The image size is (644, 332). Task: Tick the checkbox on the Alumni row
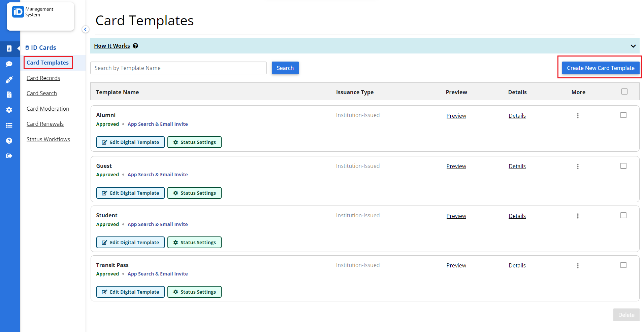coord(623,115)
